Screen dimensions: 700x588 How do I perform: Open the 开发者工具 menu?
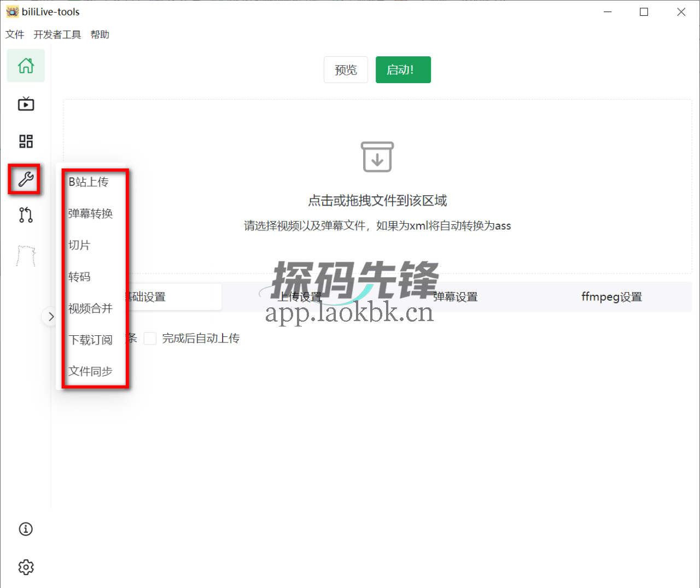pos(57,34)
